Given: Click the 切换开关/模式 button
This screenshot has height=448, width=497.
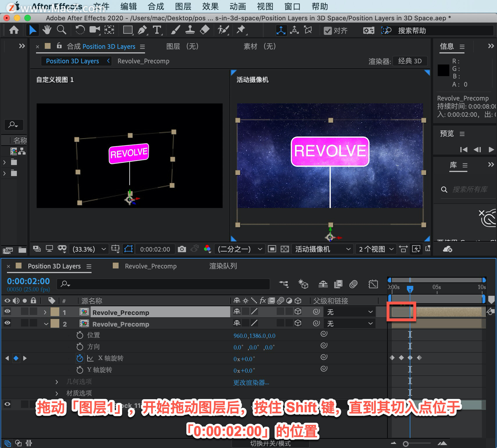Looking at the screenshot, I should tap(270, 443).
